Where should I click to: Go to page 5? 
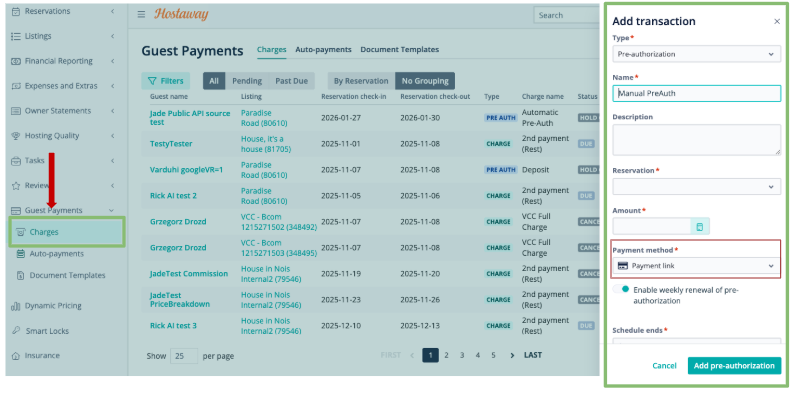(493, 356)
